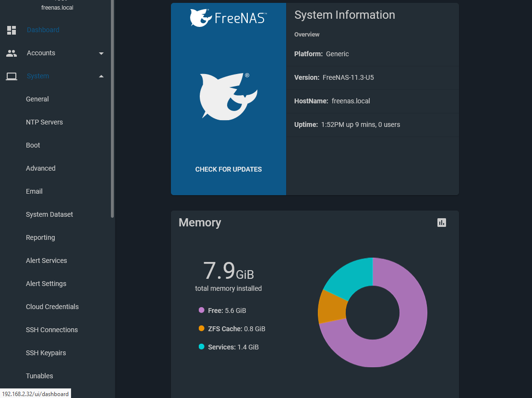The height and width of the screenshot is (398, 532).
Task: Click the Dashboard grid icon
Action: pos(12,30)
